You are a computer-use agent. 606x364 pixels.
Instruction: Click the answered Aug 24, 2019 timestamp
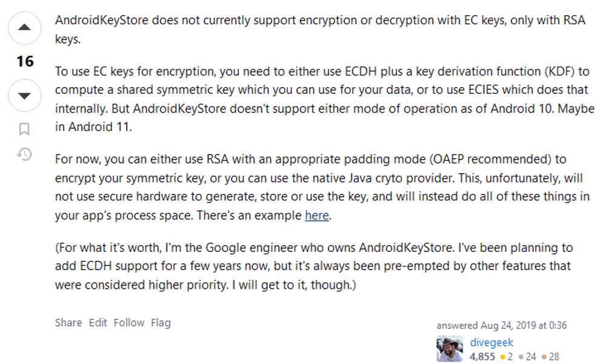524,325
